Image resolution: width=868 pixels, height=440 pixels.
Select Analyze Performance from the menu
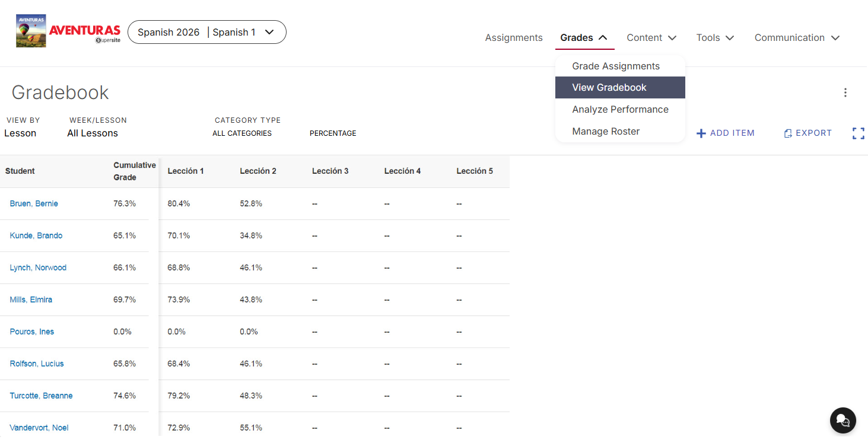pos(620,109)
